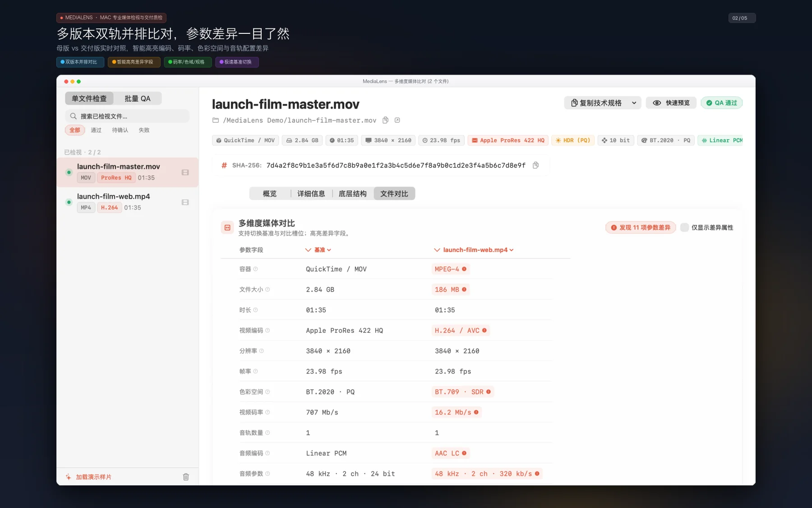Open the 概览 tab

270,194
